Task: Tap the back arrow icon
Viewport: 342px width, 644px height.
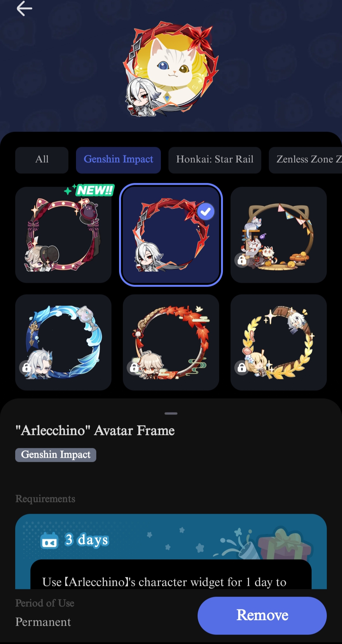Action: click(24, 9)
